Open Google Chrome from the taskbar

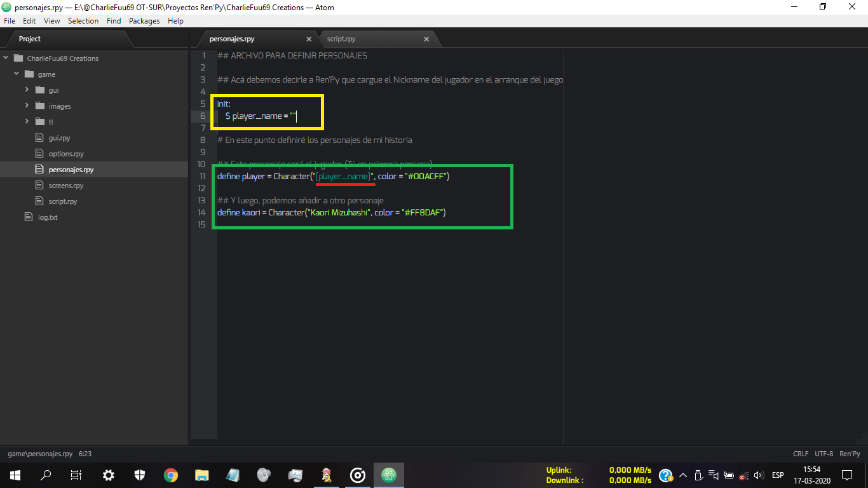(170, 475)
